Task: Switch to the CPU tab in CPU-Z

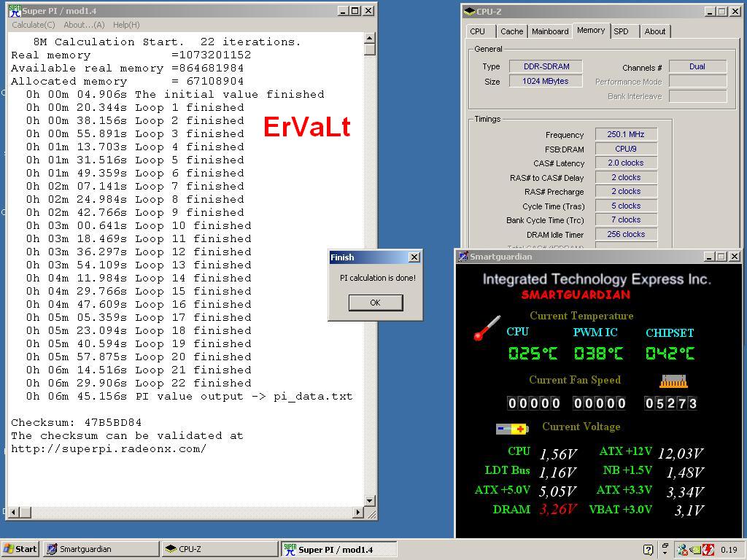Action: coord(478,31)
